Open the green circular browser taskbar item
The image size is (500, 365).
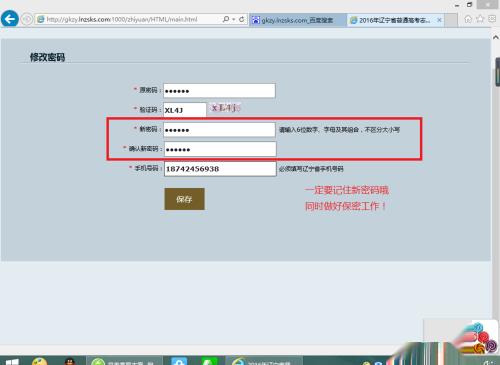coord(124,361)
